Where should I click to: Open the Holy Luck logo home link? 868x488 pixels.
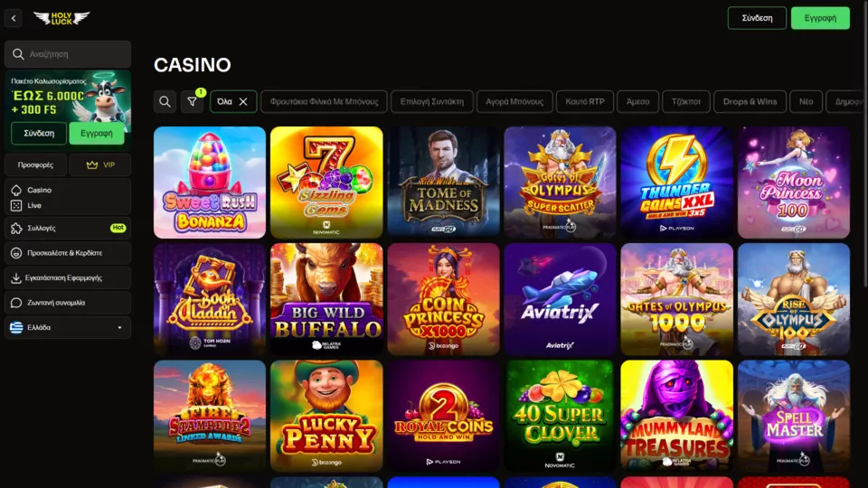pyautogui.click(x=61, y=18)
